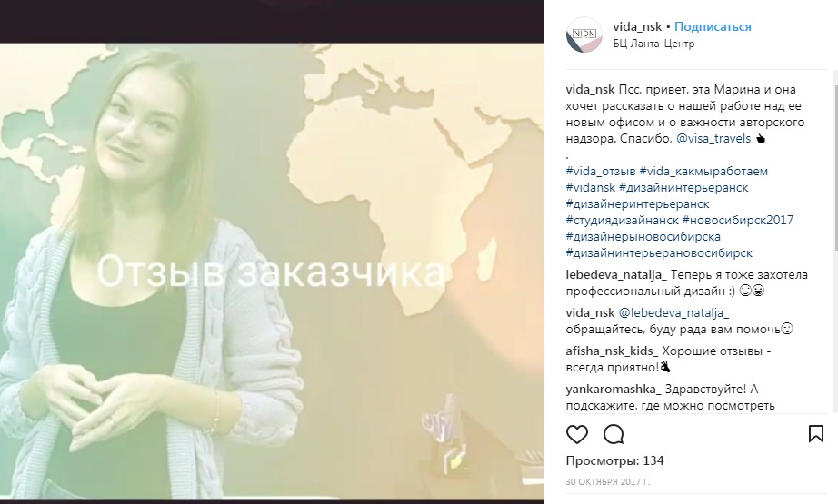Open commenter lebedeva_natalja_ profile

[x=616, y=275]
